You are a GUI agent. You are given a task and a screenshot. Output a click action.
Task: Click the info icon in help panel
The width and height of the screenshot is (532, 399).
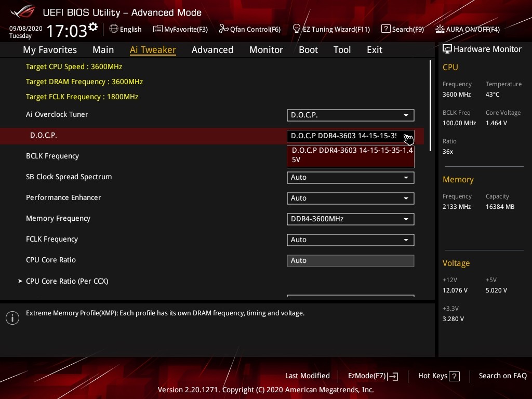[x=12, y=318]
